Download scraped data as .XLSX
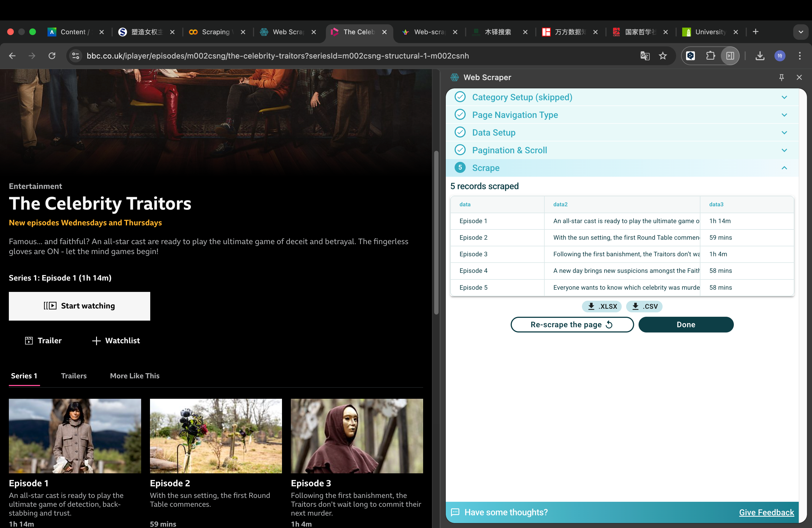Screen dimensions: 812x528 coord(602,306)
